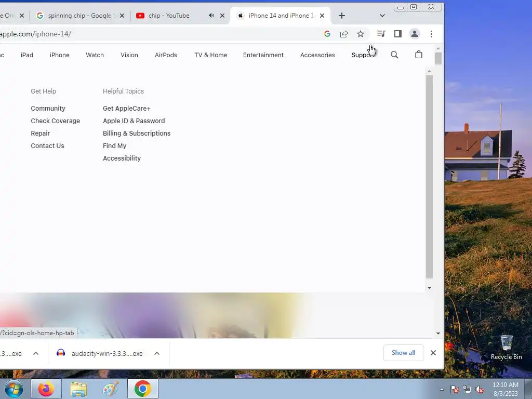Open the iPhone menu in Apple nav
This screenshot has height=399, width=532.
click(59, 55)
